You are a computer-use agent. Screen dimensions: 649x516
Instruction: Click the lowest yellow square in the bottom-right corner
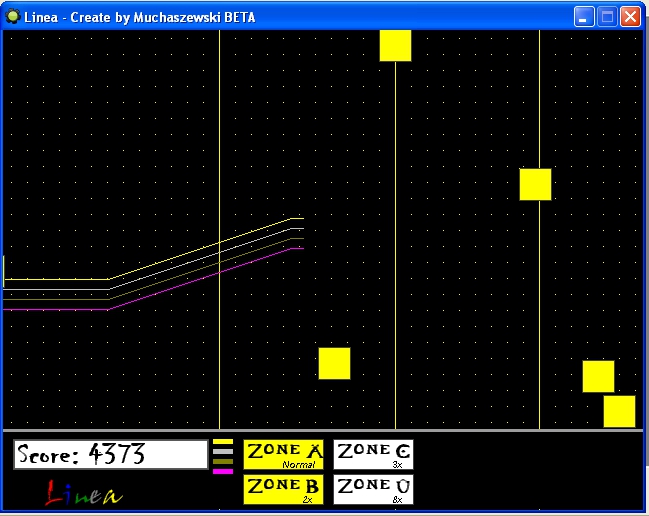[x=619, y=411]
